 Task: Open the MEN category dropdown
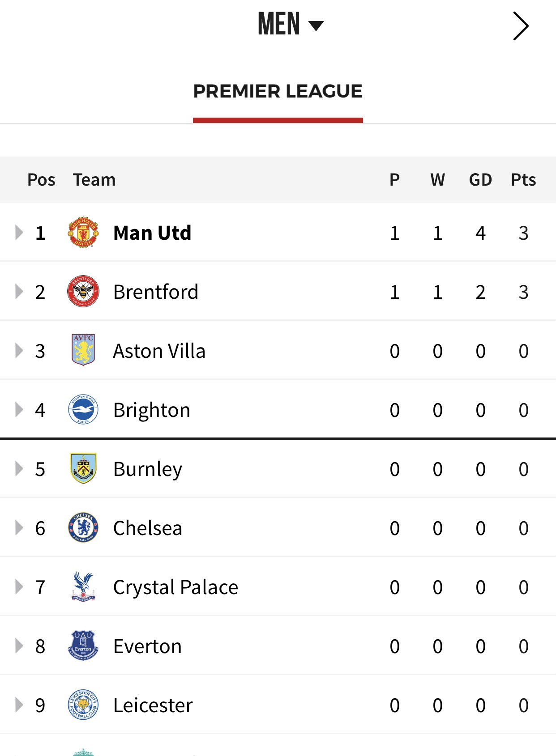(x=291, y=24)
